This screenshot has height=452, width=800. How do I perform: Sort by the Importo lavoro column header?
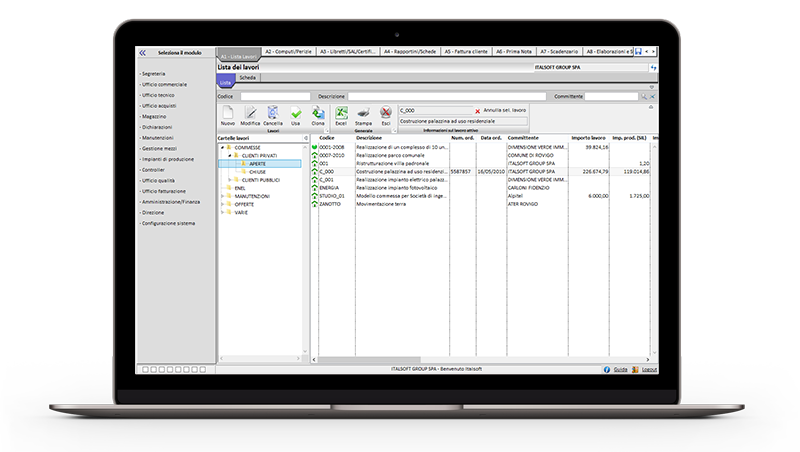[588, 138]
